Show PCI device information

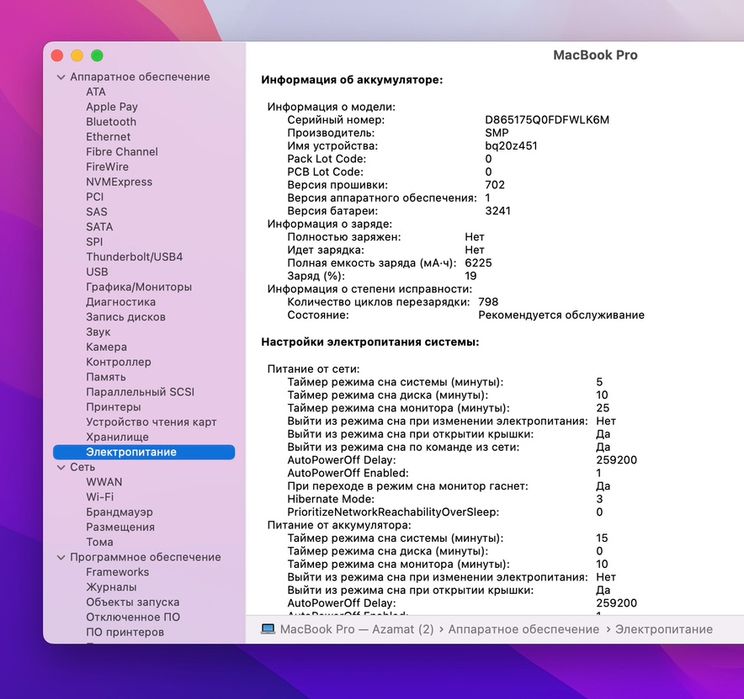coord(95,197)
